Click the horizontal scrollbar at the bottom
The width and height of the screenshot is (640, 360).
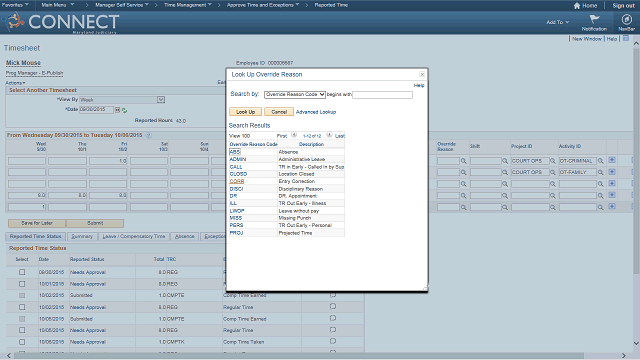tap(298, 356)
